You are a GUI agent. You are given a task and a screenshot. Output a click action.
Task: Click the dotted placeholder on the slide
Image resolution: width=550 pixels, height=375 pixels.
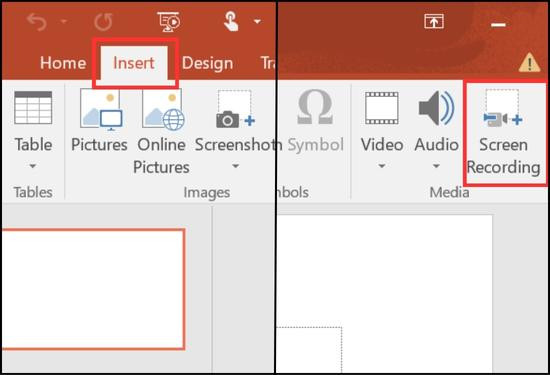point(309,349)
